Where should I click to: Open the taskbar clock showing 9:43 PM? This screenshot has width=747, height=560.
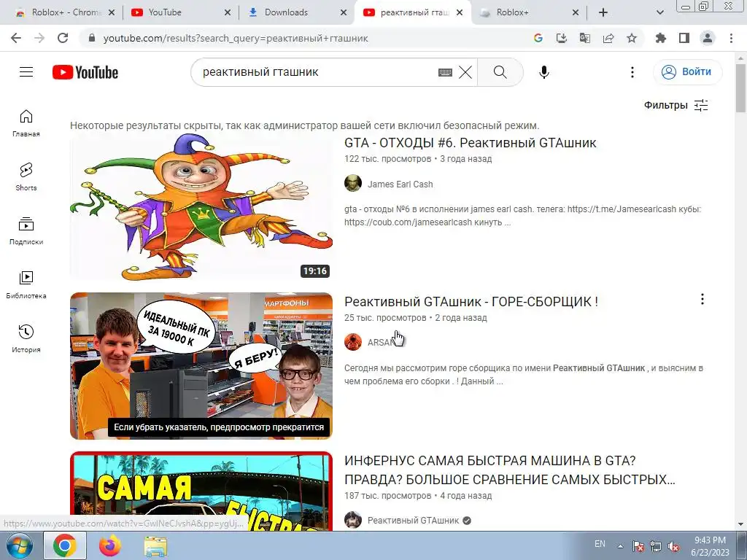[710, 546]
